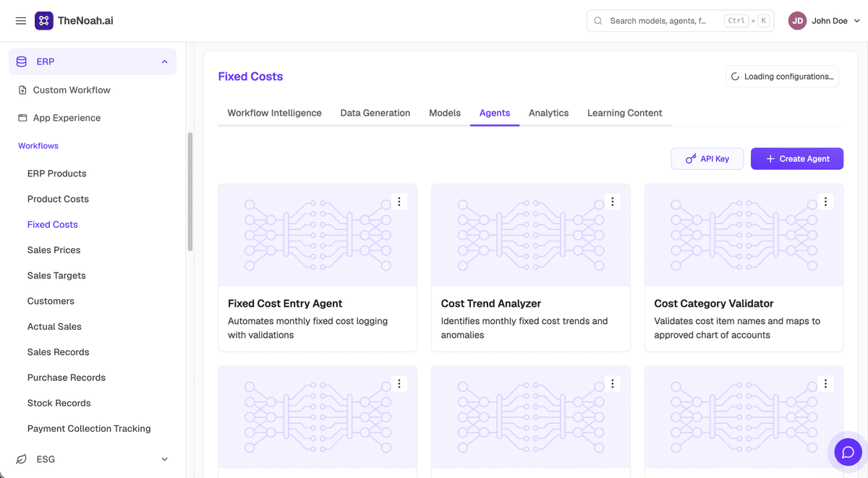Click the API Key button

point(707,159)
